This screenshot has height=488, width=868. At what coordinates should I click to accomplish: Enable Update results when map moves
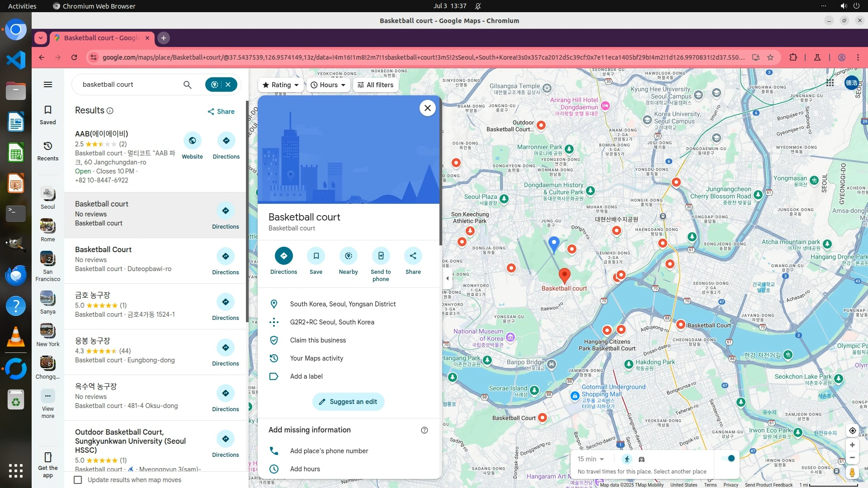click(x=78, y=480)
